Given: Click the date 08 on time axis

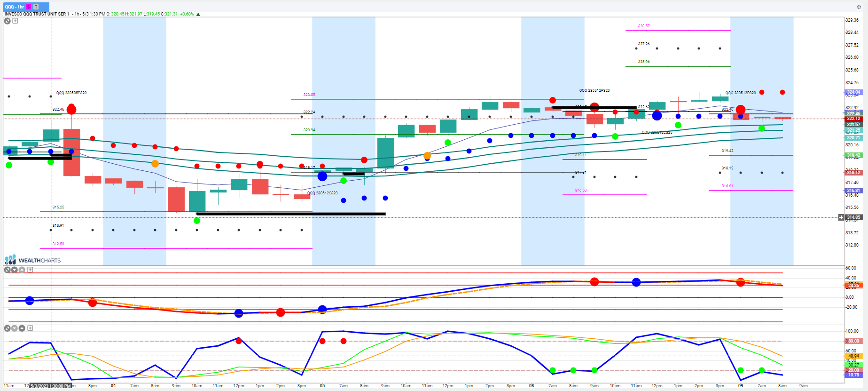Looking at the screenshot, I should (532, 386).
